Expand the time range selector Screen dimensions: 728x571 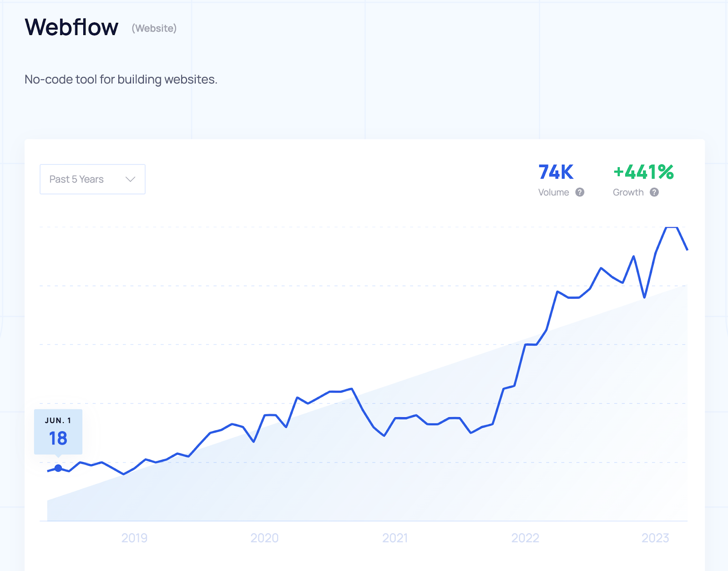(92, 179)
